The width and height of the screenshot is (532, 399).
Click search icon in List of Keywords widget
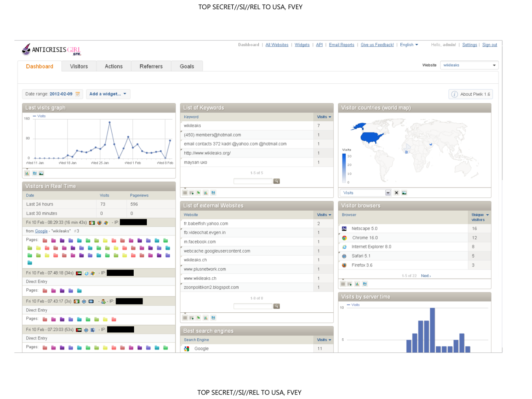coord(277,181)
